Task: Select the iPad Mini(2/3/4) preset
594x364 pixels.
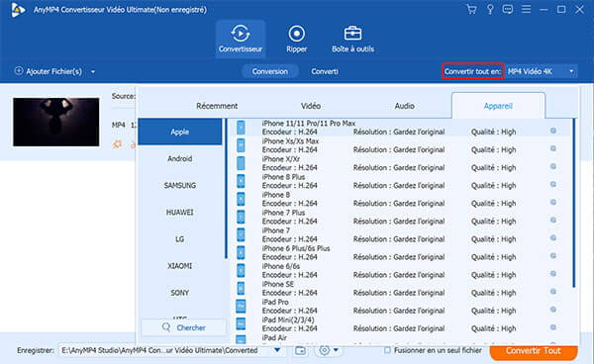Action: point(400,323)
